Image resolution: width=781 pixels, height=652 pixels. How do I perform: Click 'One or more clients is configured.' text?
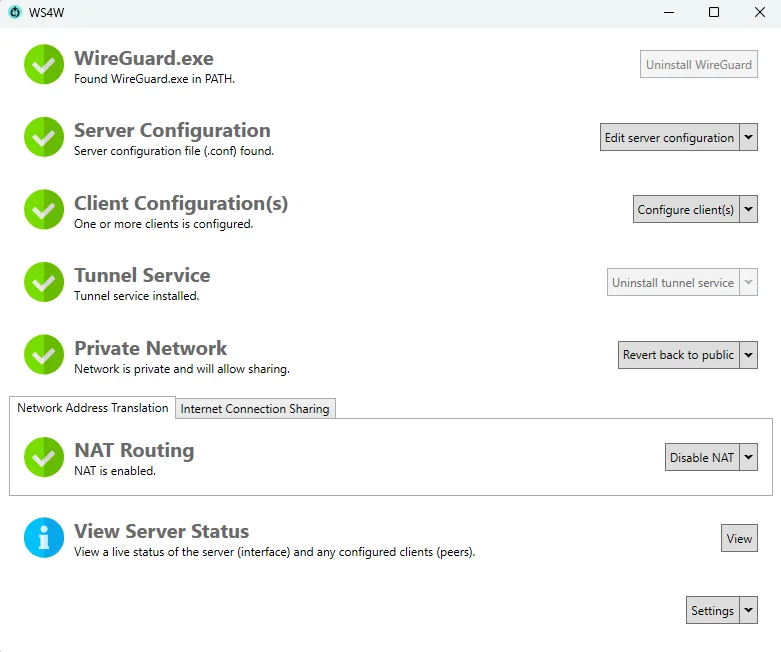tap(163, 224)
